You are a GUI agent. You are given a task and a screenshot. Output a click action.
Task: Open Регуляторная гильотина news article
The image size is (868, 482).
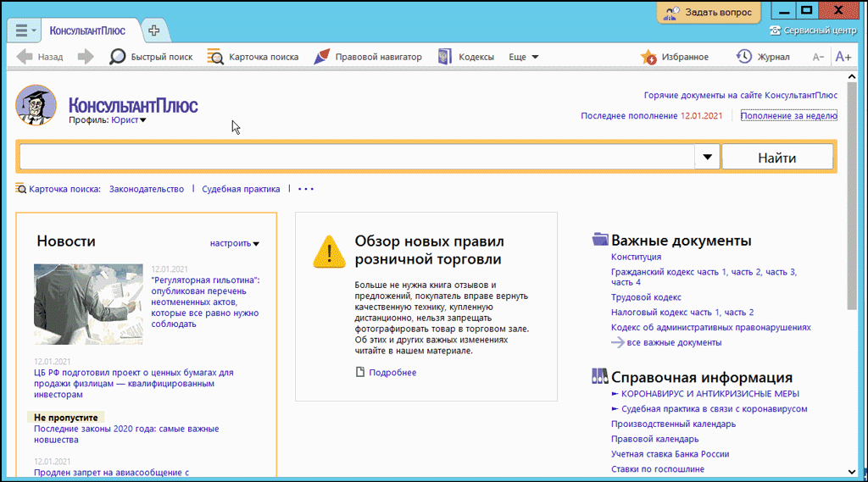pyautogui.click(x=205, y=302)
